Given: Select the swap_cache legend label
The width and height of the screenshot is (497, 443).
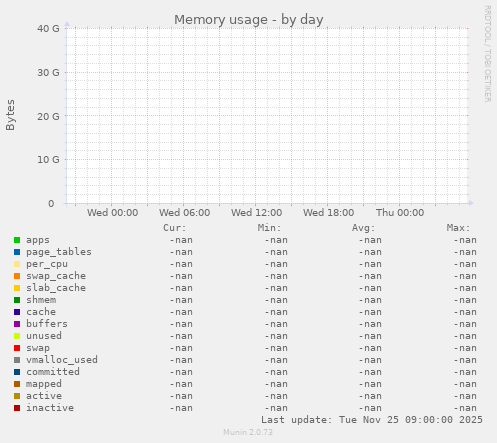Looking at the screenshot, I should tap(56, 276).
